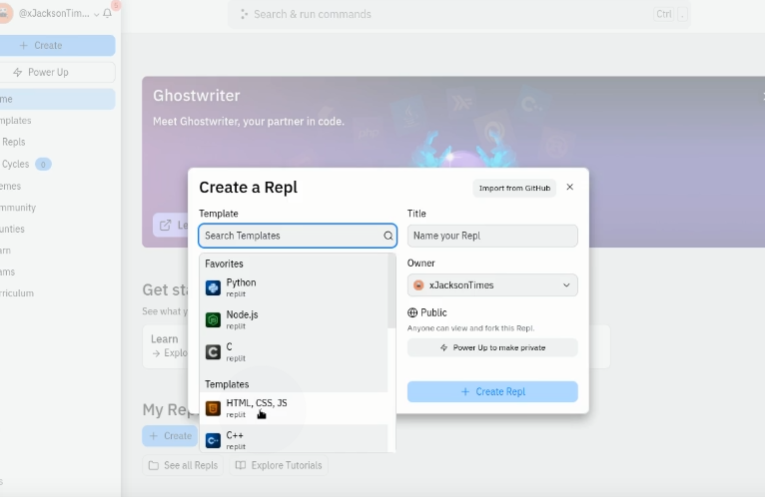765x497 pixels.
Task: Open the Repls sidebar item
Action: coord(13,142)
